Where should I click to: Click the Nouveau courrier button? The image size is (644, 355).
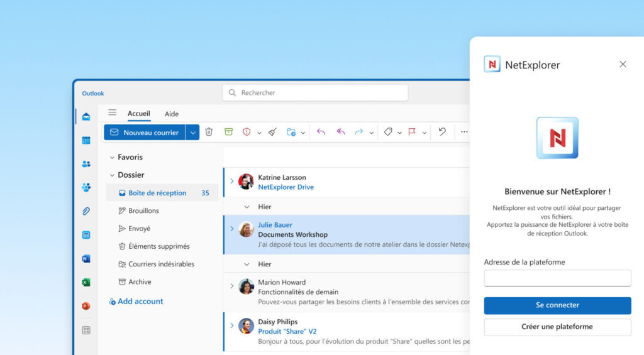click(x=145, y=132)
